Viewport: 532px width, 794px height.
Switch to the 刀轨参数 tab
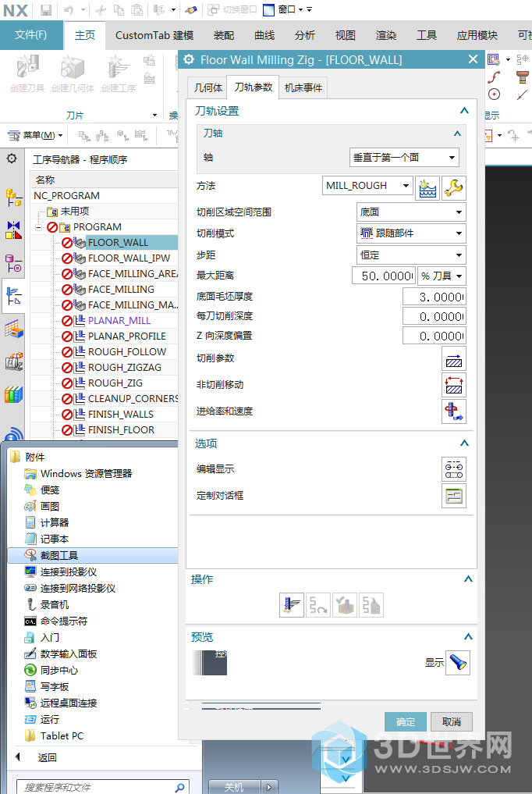[x=254, y=87]
